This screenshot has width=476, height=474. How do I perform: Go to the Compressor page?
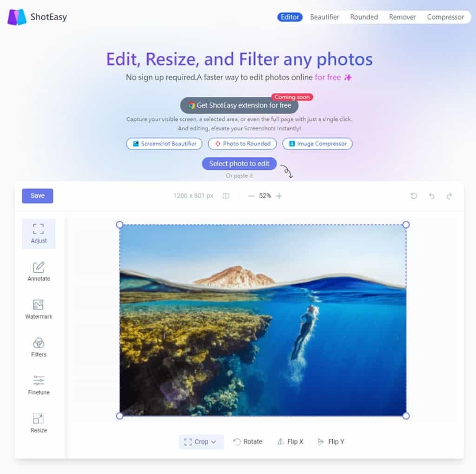point(445,17)
